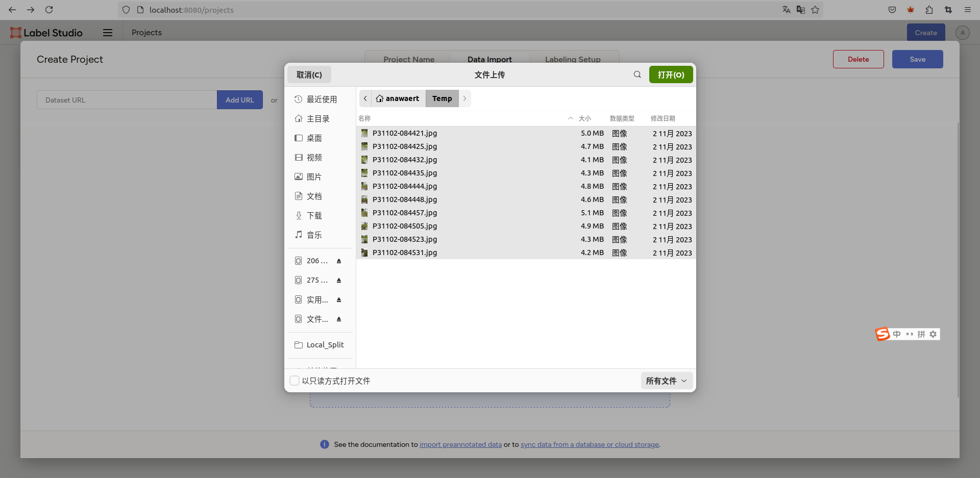Eject the 275 volume in sidebar
Image resolution: width=980 pixels, height=478 pixels.
339,280
